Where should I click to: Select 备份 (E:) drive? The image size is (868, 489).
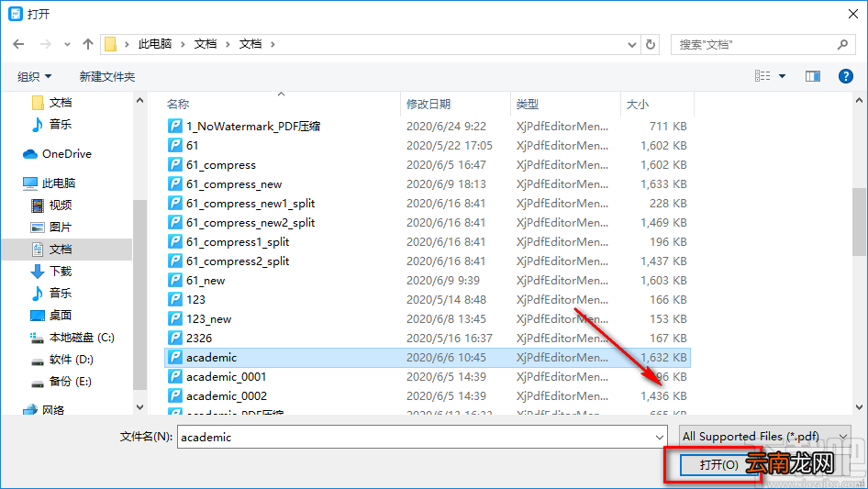[x=70, y=382]
